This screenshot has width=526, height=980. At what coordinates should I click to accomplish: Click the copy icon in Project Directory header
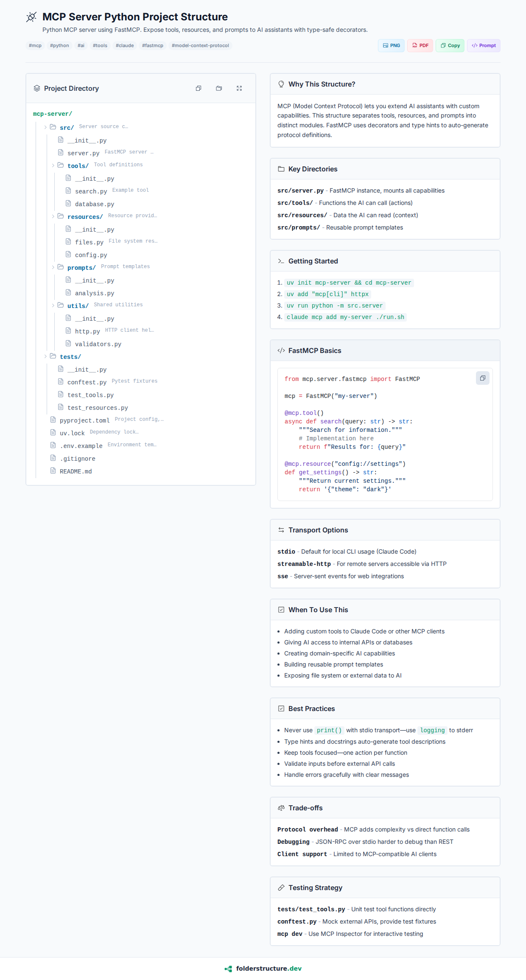click(x=198, y=88)
